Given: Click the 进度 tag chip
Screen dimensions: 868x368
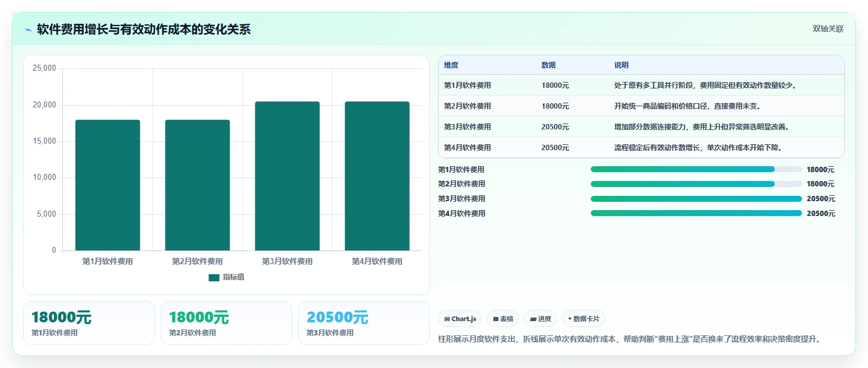Looking at the screenshot, I should pos(540,319).
